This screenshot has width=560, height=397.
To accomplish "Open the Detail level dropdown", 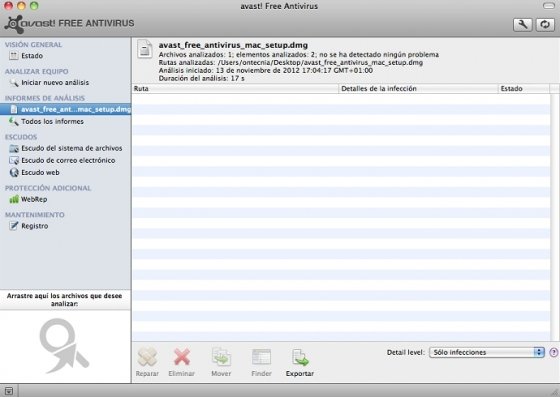I will click(487, 352).
